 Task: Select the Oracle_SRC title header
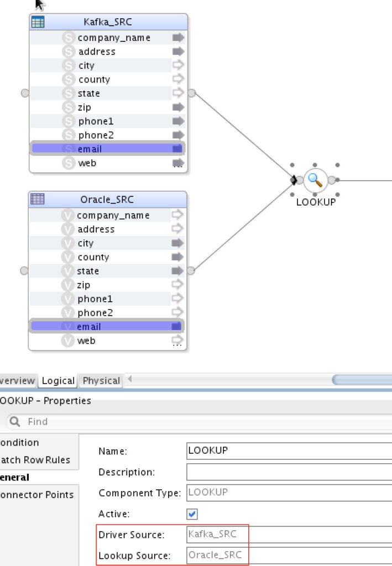[108, 199]
